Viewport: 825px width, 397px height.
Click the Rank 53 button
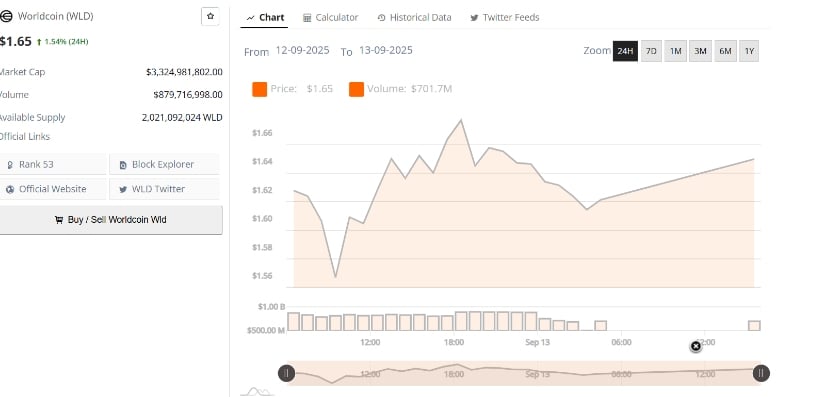53,165
